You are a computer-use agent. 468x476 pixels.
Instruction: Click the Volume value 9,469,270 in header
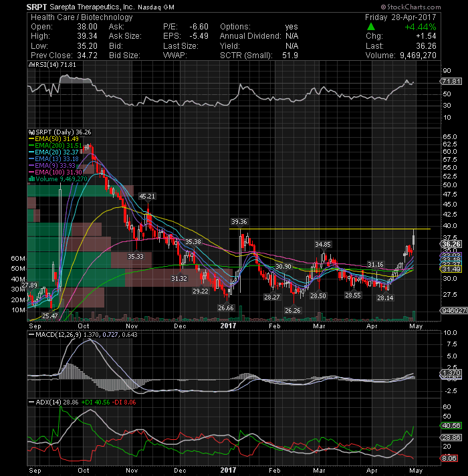pyautogui.click(x=418, y=55)
